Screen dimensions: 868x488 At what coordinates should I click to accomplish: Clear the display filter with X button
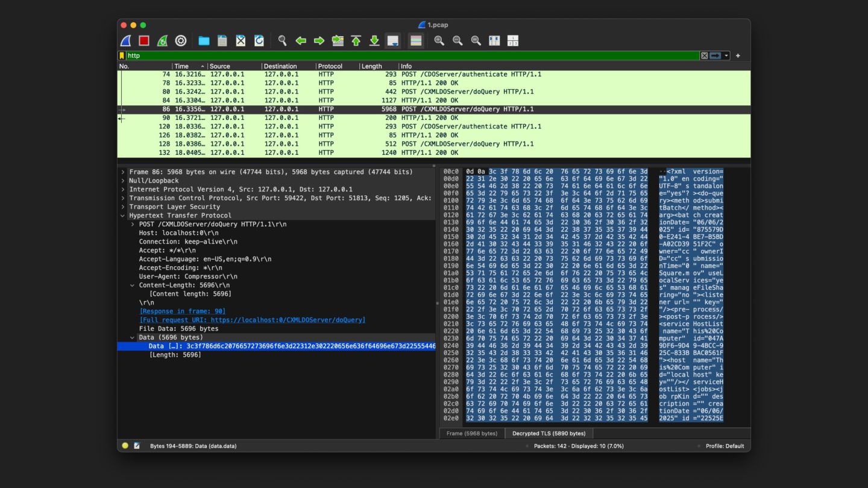point(704,55)
